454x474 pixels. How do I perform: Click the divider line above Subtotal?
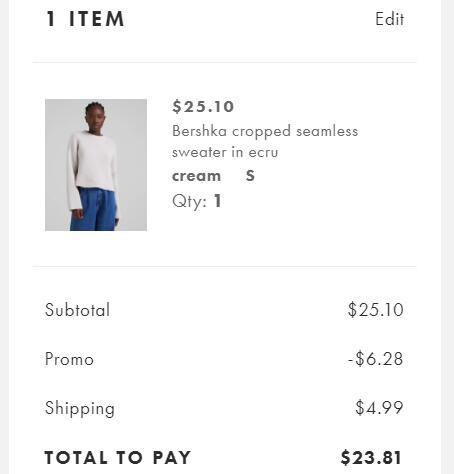pyautogui.click(x=224, y=266)
